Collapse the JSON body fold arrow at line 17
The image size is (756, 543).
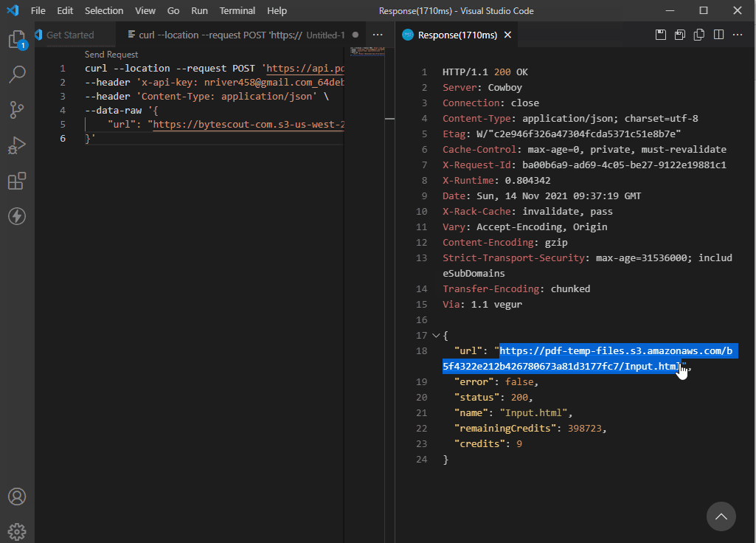coord(435,335)
